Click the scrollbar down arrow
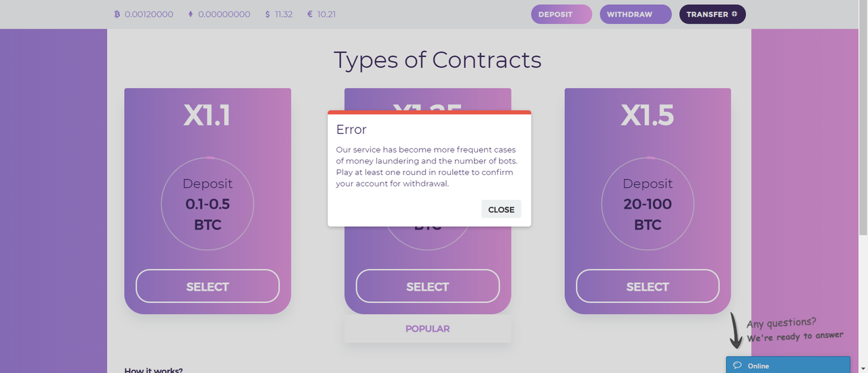868x373 pixels. (863, 368)
